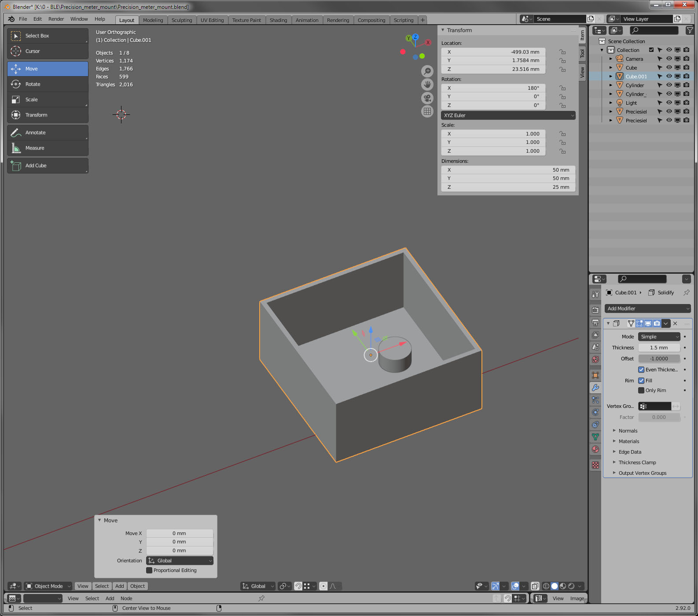Toggle camera view icon in viewport
The width and height of the screenshot is (698, 616).
[x=427, y=98]
